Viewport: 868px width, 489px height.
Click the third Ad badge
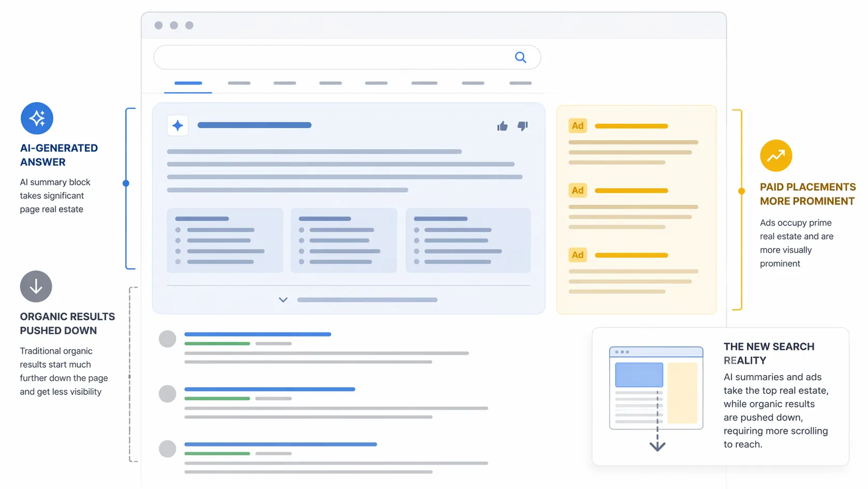(x=578, y=255)
